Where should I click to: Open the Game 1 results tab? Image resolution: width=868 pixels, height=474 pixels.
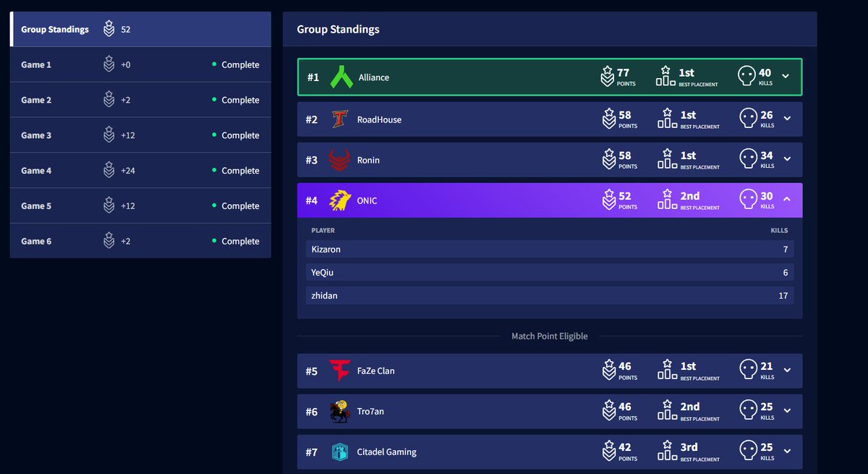[x=140, y=64]
